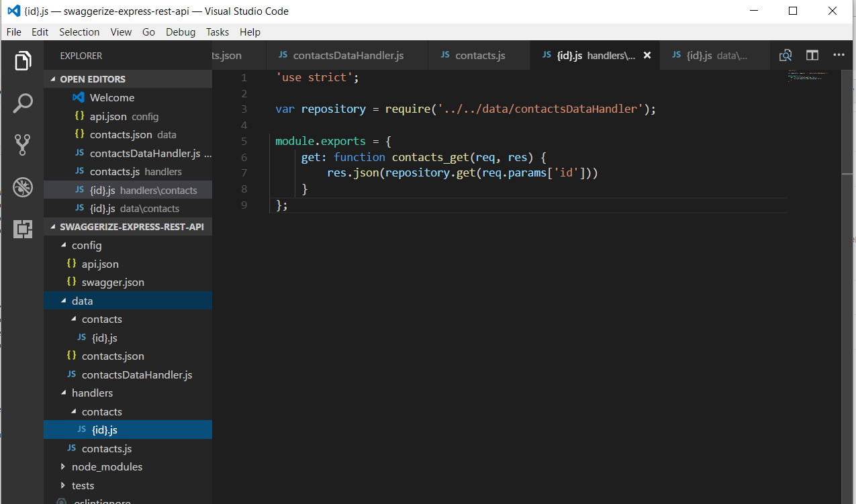
Task: Open the File menu
Action: (x=14, y=32)
